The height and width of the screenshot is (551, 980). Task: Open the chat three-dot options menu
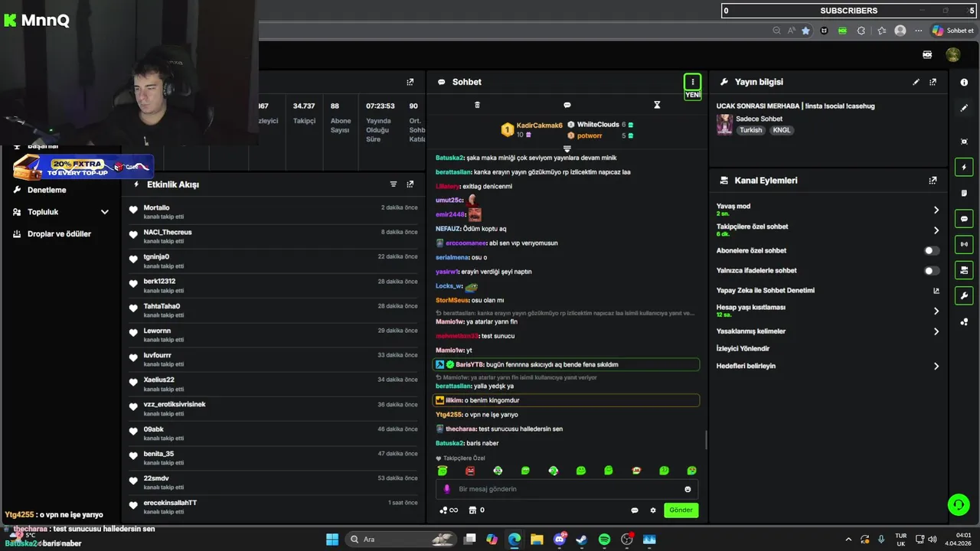click(x=692, y=82)
